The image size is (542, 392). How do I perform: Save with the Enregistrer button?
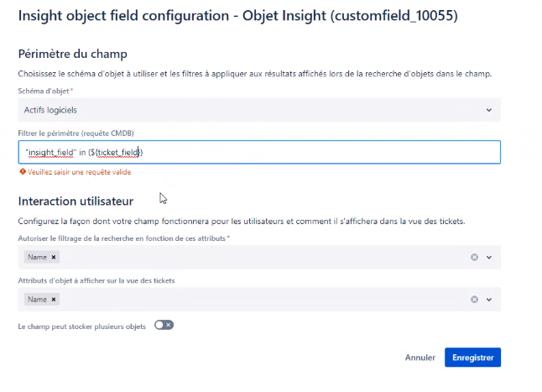(x=472, y=358)
